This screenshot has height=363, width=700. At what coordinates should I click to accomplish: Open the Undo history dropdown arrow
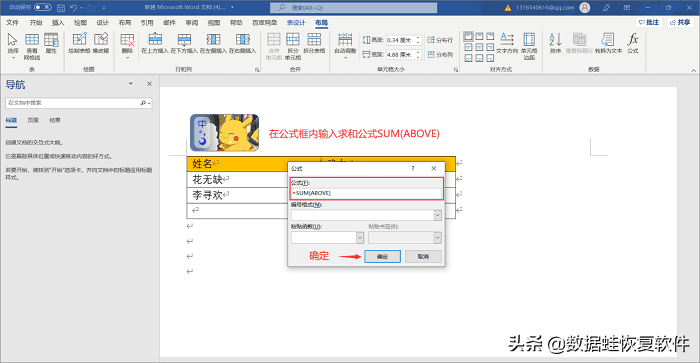[81, 8]
